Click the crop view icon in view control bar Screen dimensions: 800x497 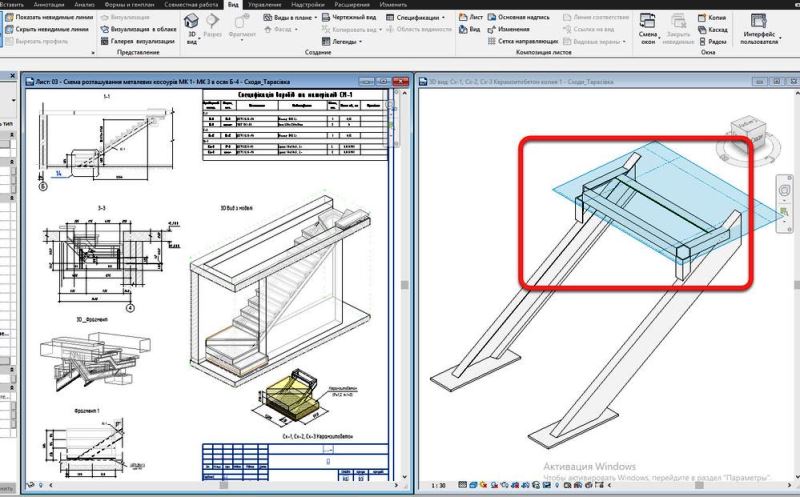click(x=515, y=485)
